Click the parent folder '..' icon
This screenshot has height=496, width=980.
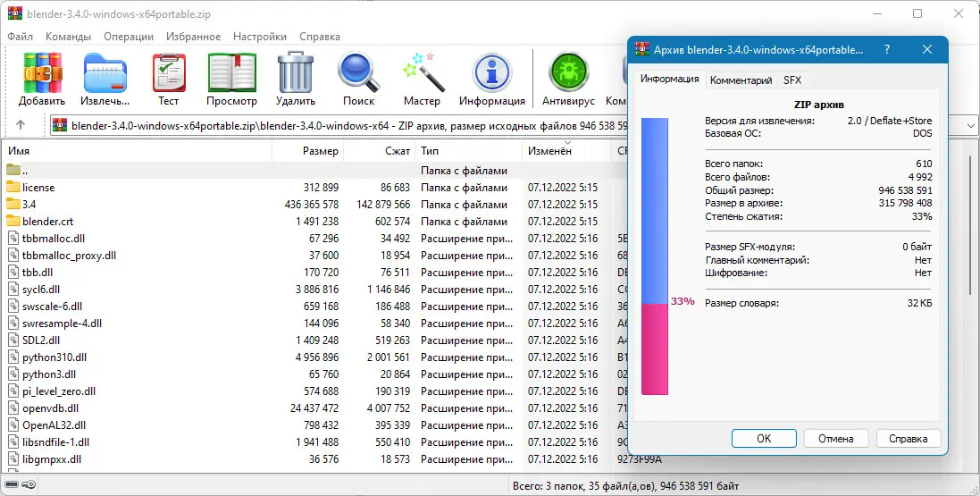pos(13,170)
